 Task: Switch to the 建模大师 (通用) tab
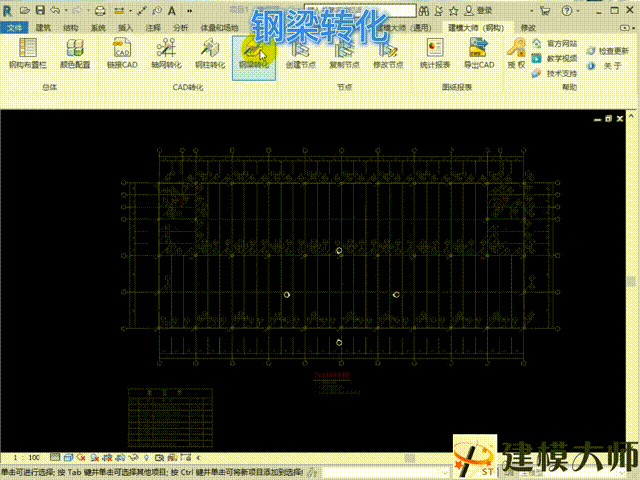point(404,28)
